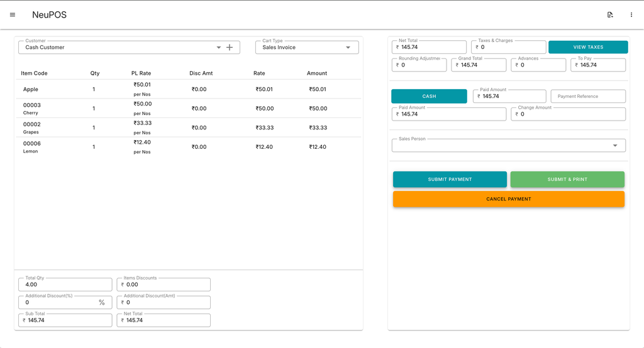Click Disc Amt ₹0.00 in Cherry row
The height and width of the screenshot is (348, 644).
point(199,108)
